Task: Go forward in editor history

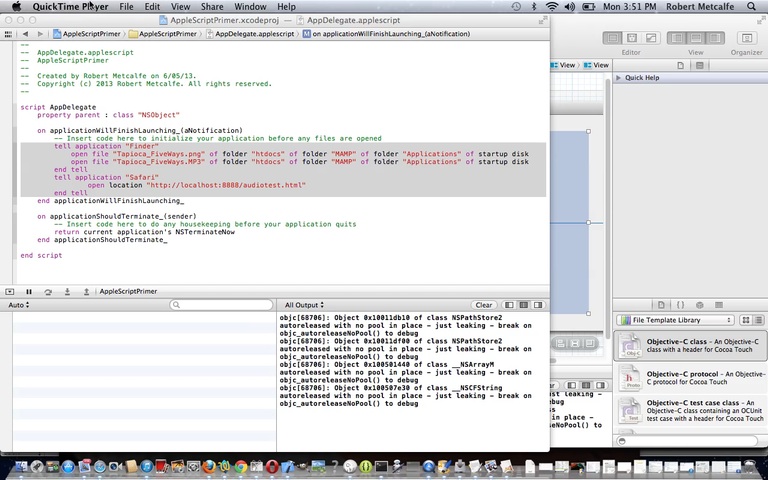Action: [x=40, y=34]
